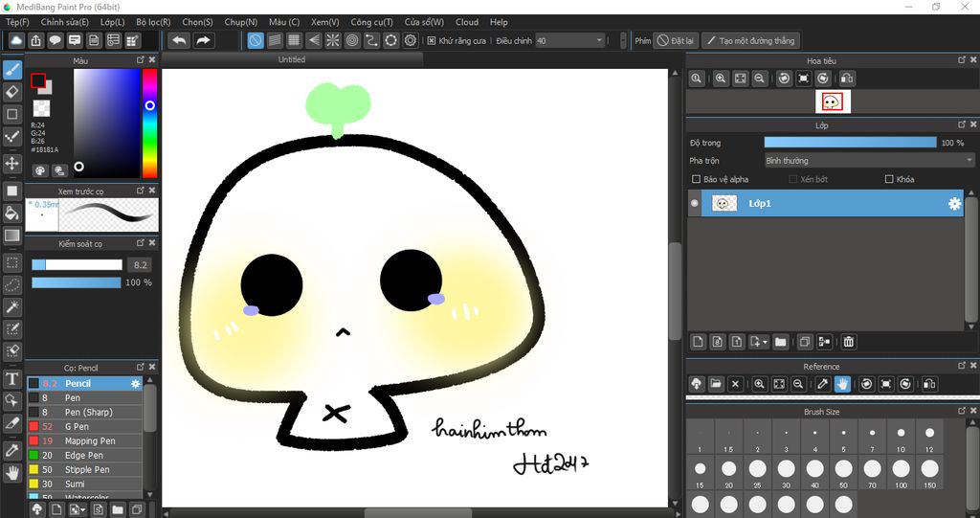Open the Bộ lọc(R) menu
The height and width of the screenshot is (518, 980).
(x=153, y=22)
